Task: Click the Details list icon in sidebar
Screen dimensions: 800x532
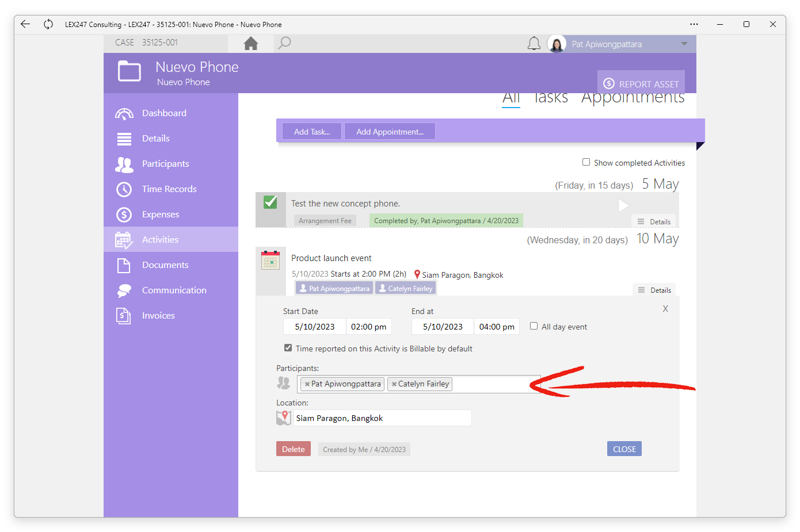Action: pos(124,139)
